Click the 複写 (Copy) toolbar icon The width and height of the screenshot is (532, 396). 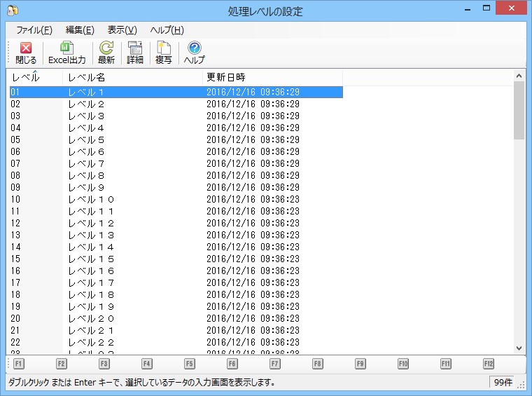pyautogui.click(x=164, y=53)
